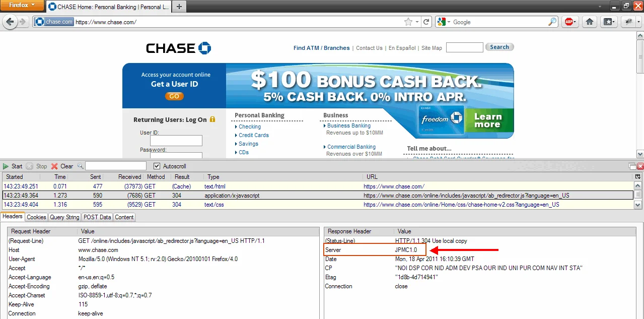Switch to the POST Data tab
This screenshot has height=319, width=644.
(97, 217)
